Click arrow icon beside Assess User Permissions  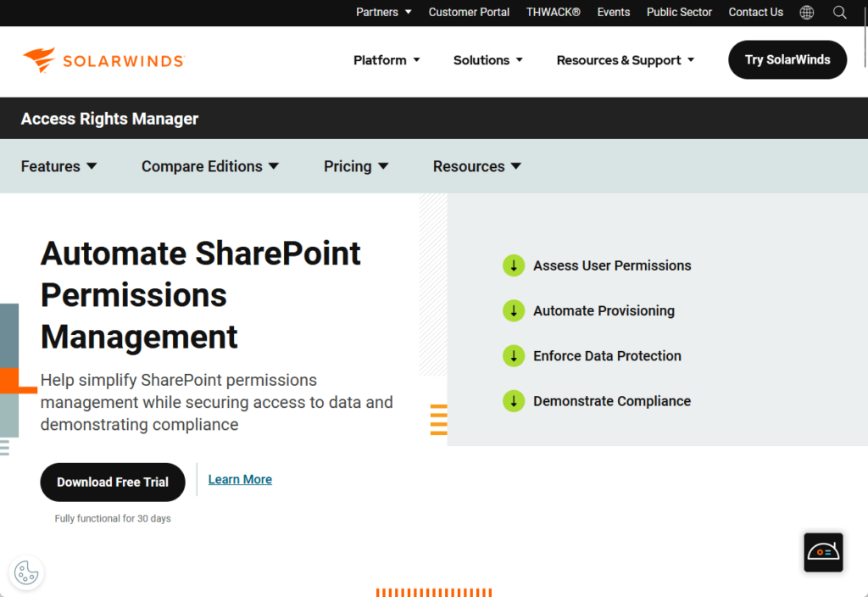(x=514, y=265)
